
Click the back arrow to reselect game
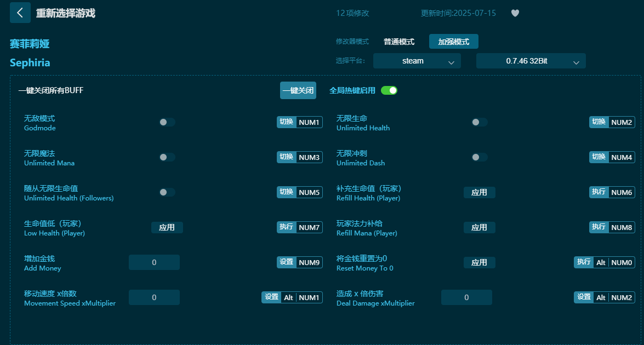(x=20, y=13)
